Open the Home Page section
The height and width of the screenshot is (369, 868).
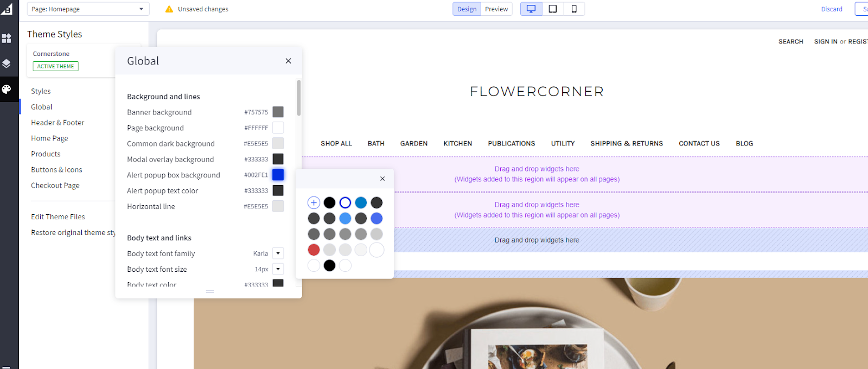49,138
